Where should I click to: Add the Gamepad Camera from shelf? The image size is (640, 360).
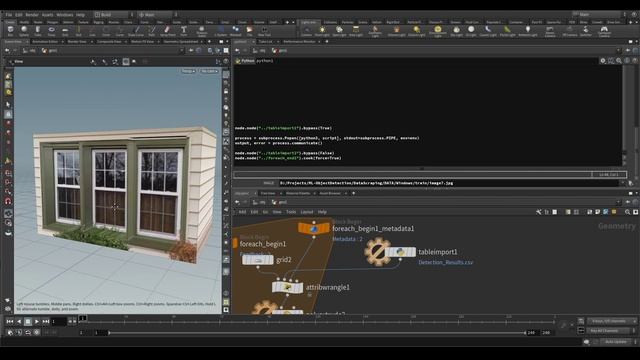tap(604, 31)
